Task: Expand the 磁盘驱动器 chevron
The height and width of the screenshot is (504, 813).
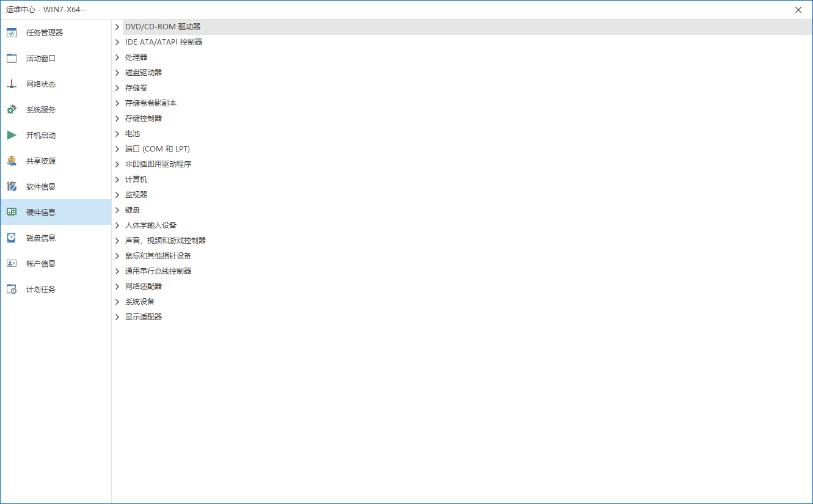Action: click(117, 73)
